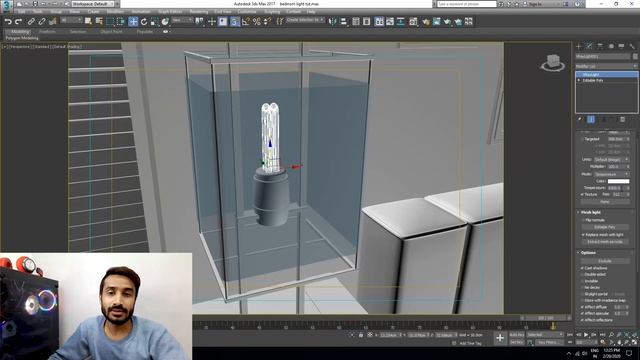The width and height of the screenshot is (640, 360).
Task: Toggle Window/Crossing selection mode icon
Action: [121, 22]
